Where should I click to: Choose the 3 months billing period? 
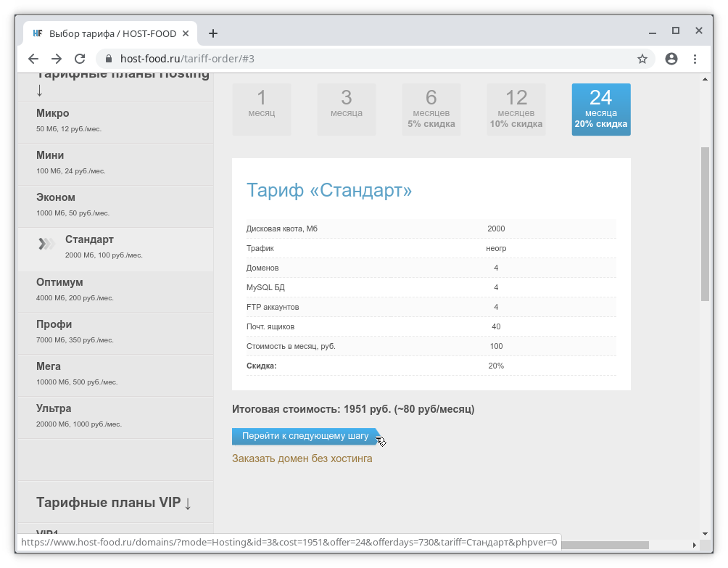coord(347,109)
